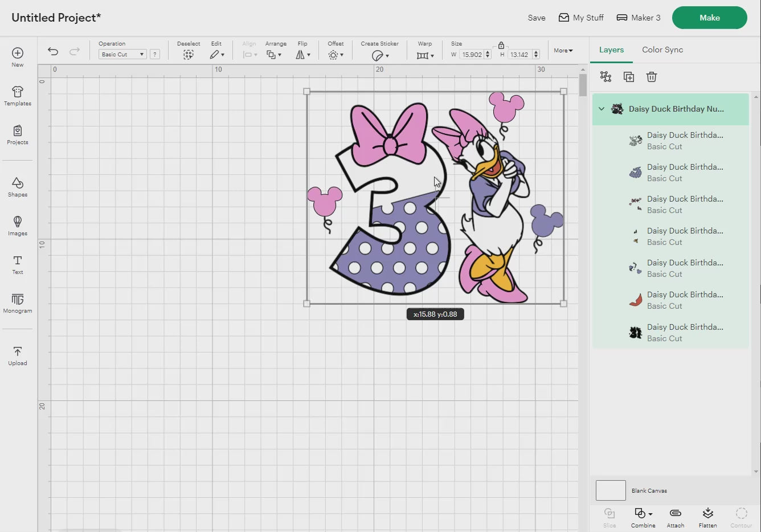Screen dimensions: 761x532
Task: Click the Delete layer trash icon
Action: [652, 77]
